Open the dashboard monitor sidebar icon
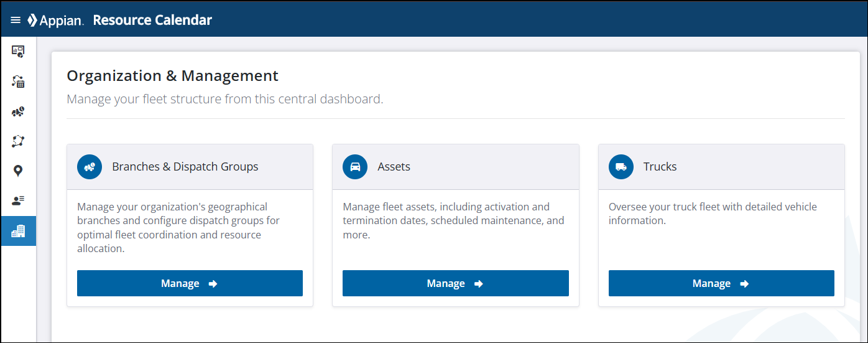The width and height of the screenshot is (868, 343). click(18, 52)
